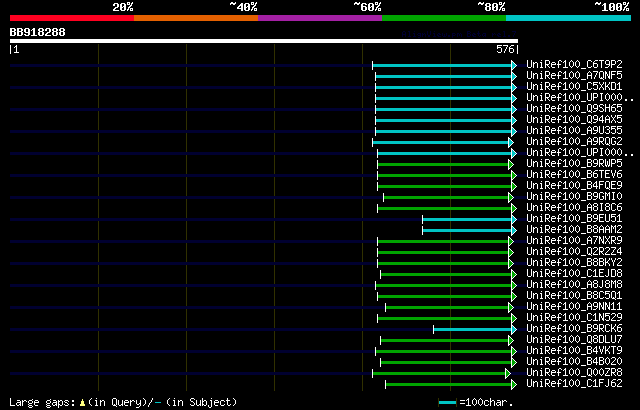Screen dimensions: 640x410
Task: Open the UniRef100_Q9SH65 hit label
Action: click(574, 109)
